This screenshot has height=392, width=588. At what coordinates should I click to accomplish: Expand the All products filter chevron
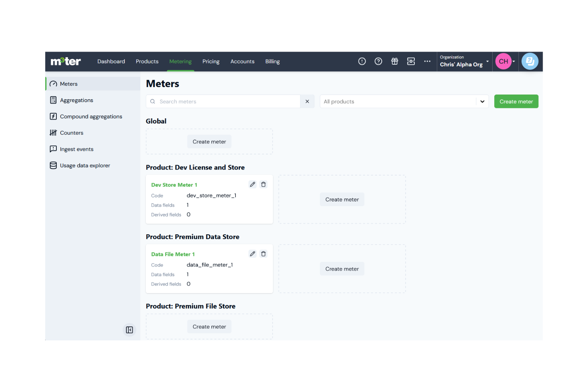pos(482,101)
